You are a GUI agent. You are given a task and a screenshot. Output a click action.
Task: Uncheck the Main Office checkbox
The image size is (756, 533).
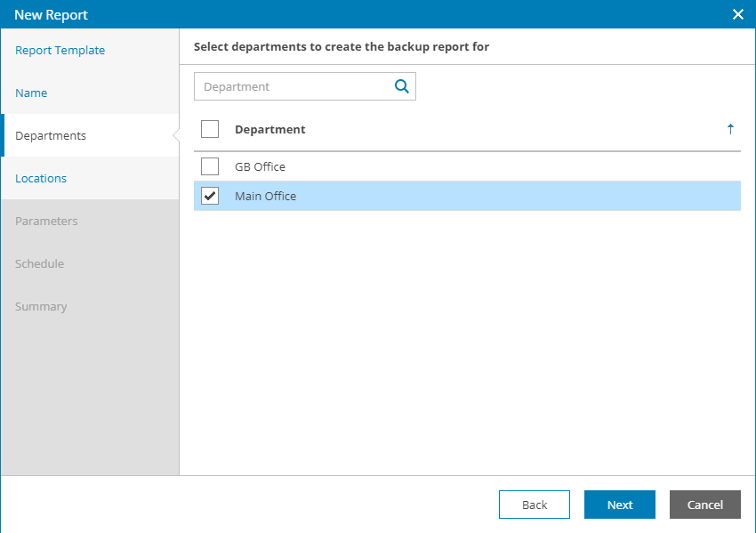[x=210, y=196]
